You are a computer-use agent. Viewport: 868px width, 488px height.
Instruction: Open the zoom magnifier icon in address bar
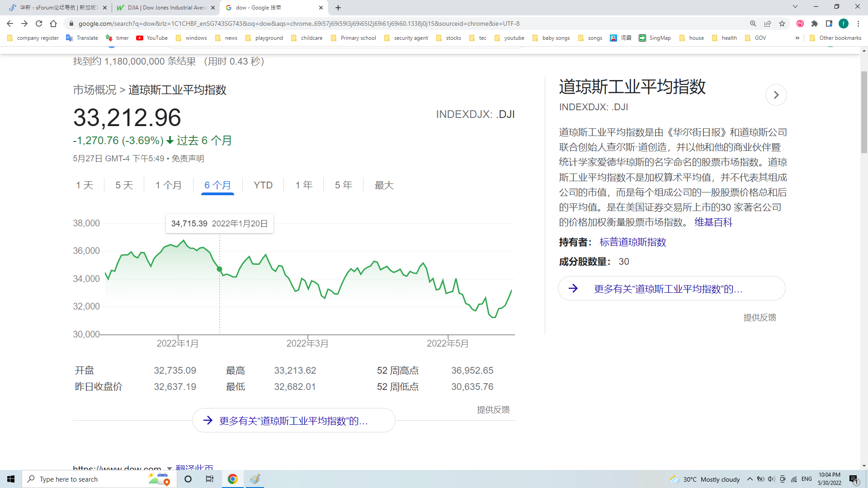click(753, 23)
